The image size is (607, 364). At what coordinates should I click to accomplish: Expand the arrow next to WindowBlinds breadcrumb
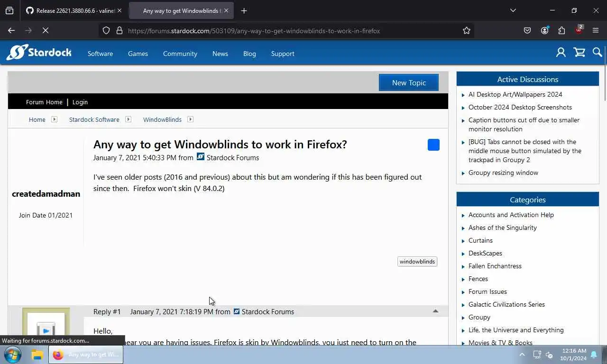pyautogui.click(x=190, y=119)
